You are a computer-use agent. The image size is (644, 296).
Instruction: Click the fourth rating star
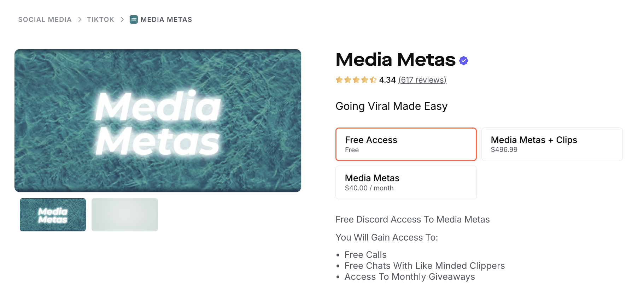coord(364,80)
